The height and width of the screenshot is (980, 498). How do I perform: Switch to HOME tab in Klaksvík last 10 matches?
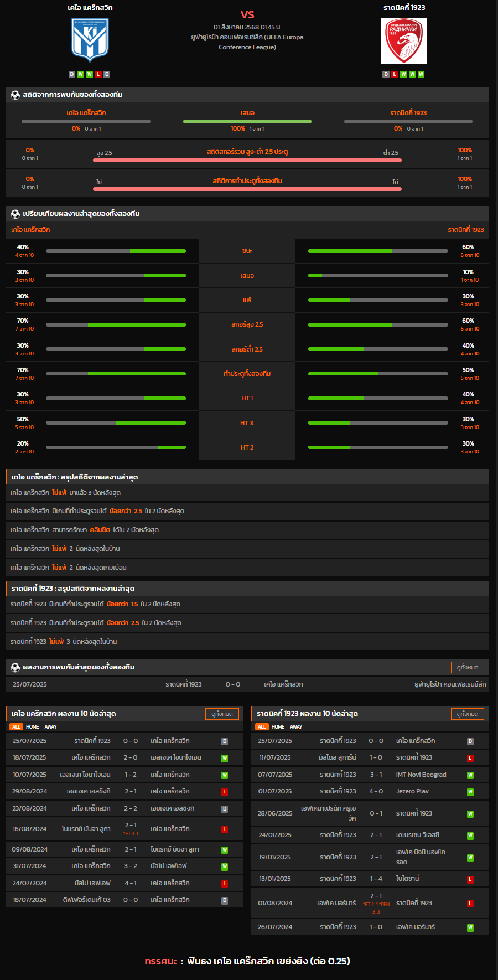33,727
